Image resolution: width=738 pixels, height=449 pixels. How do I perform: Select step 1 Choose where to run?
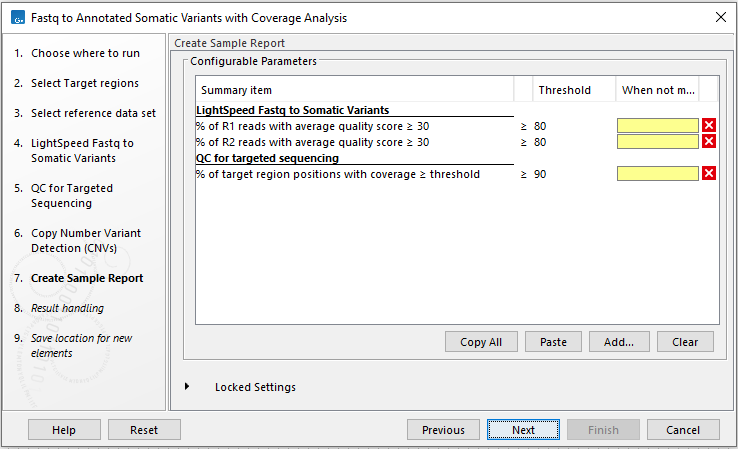click(x=85, y=53)
